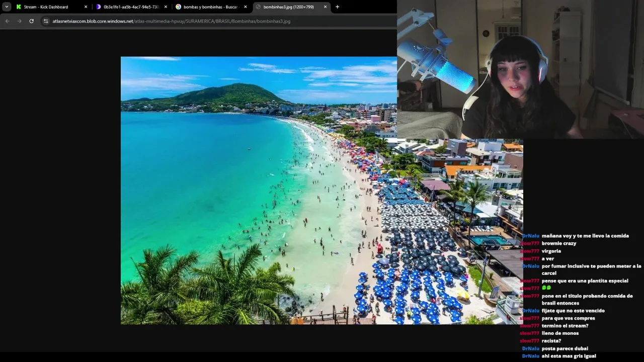Click DrNalu username beside "ahi esta mas gris igual"
Viewport: 644px width, 362px height.
click(531, 356)
